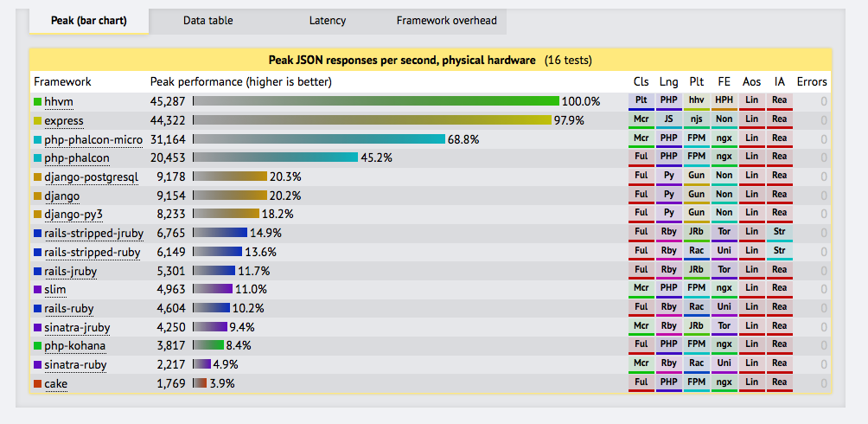This screenshot has width=868, height=424.
Task: Click the php-phalcon 45.2% performance bar
Action: (275, 157)
